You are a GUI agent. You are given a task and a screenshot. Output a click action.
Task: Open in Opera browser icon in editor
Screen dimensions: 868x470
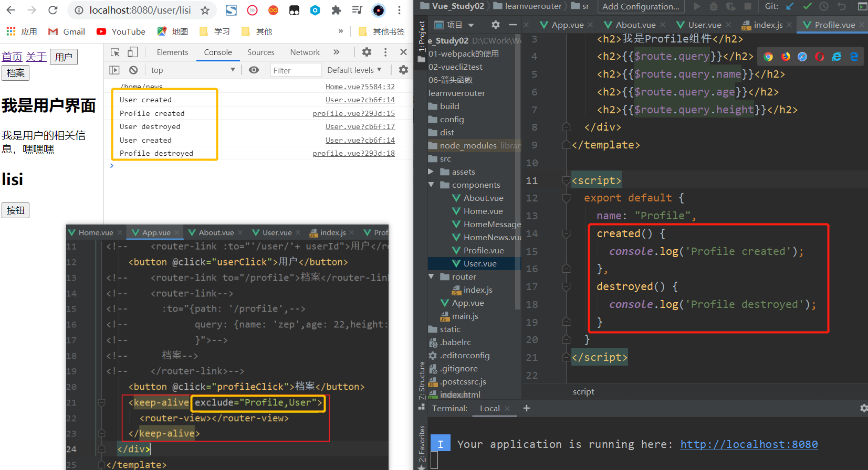(820, 57)
